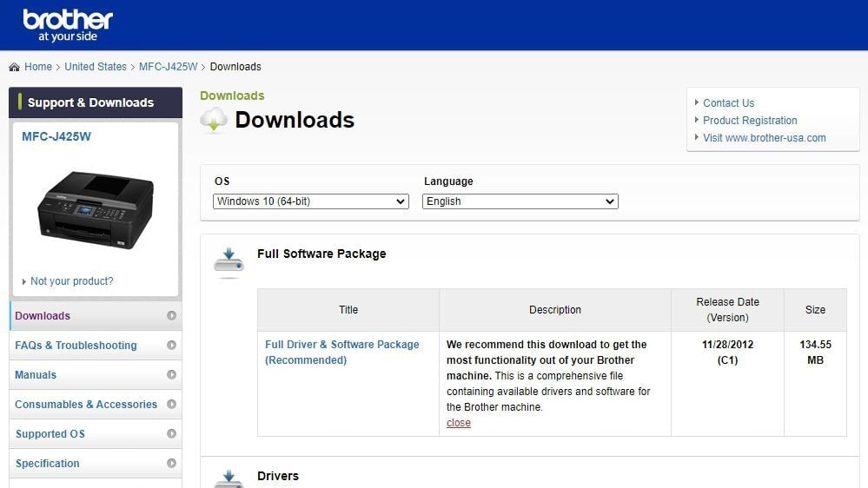
Task: Click the Contact Us link
Action: [x=728, y=103]
